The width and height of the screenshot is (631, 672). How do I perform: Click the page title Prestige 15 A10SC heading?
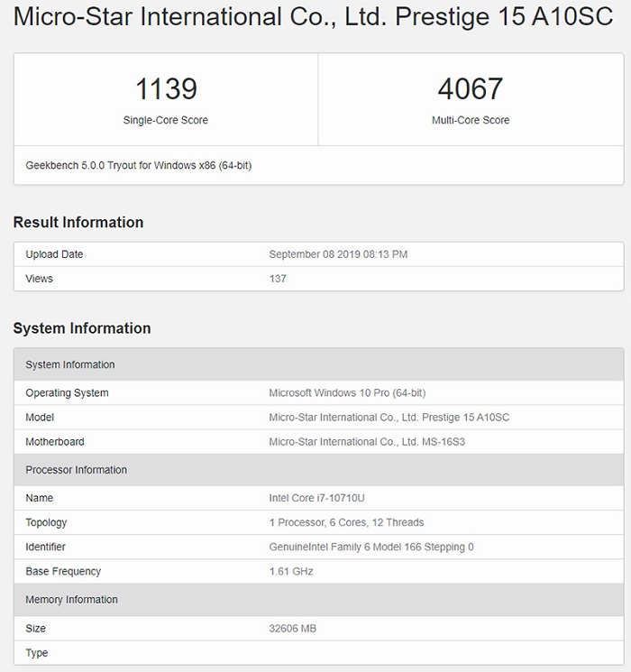pos(314,18)
